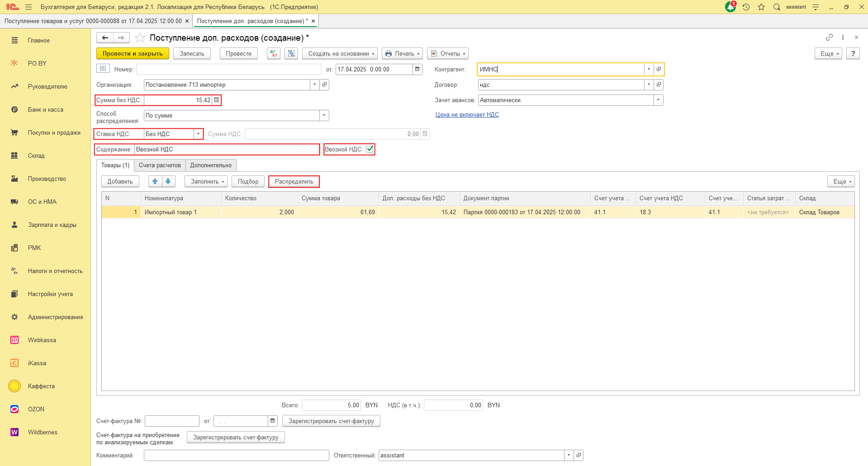Open the Дополнительно tab
The height and width of the screenshot is (466, 868).
tap(211, 165)
